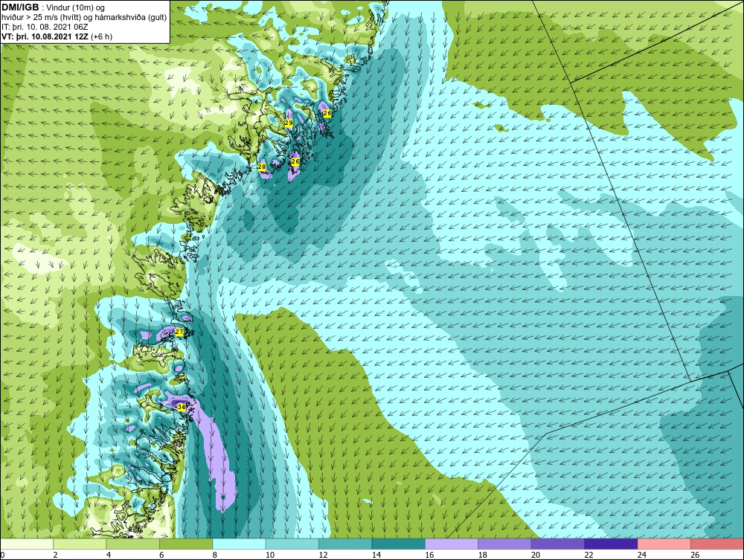Click the legend scale value 24
Viewport: 744px width, 560px height.
[x=642, y=555]
